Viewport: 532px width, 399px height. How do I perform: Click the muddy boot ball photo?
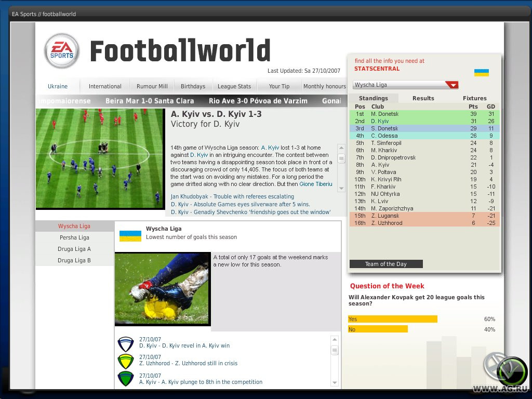162,288
